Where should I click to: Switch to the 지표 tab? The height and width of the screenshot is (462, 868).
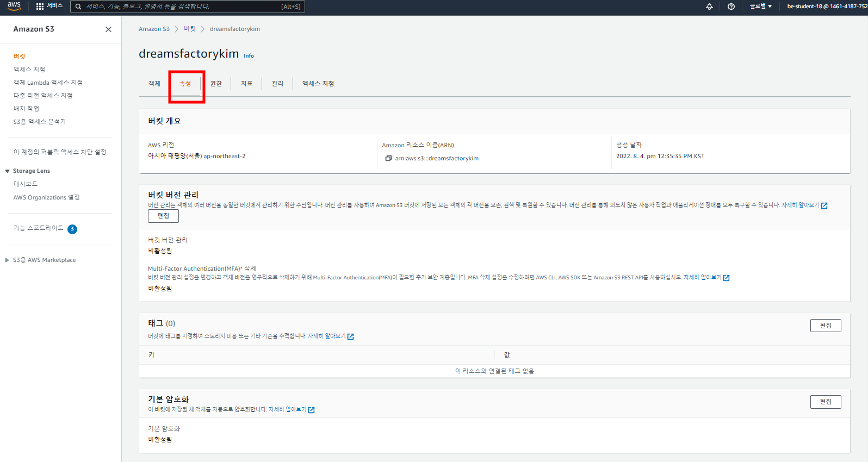(247, 84)
